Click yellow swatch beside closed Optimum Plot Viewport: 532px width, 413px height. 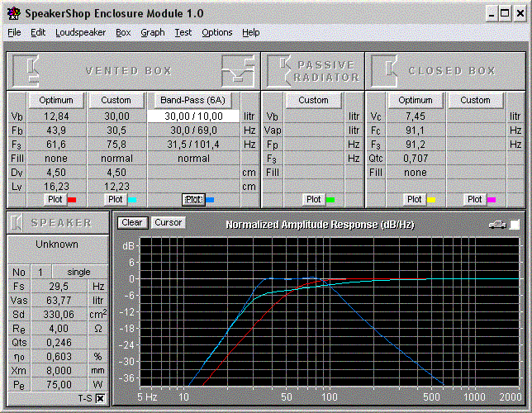[431, 200]
